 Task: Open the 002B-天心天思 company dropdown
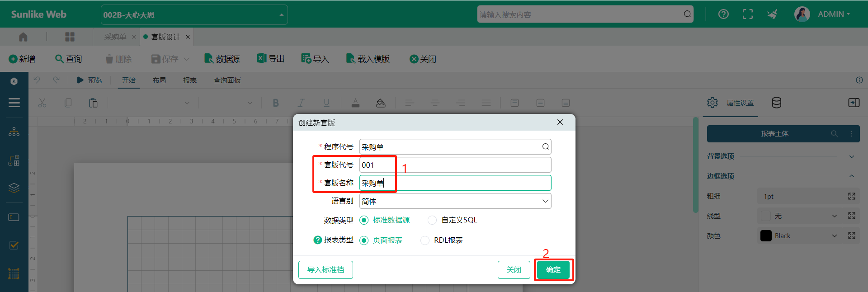tap(194, 15)
